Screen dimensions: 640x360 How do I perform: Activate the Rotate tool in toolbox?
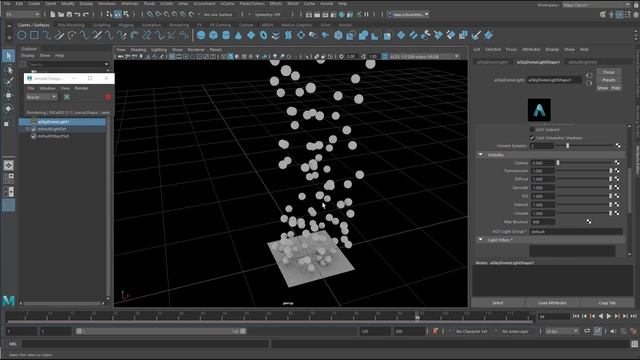pos(9,109)
